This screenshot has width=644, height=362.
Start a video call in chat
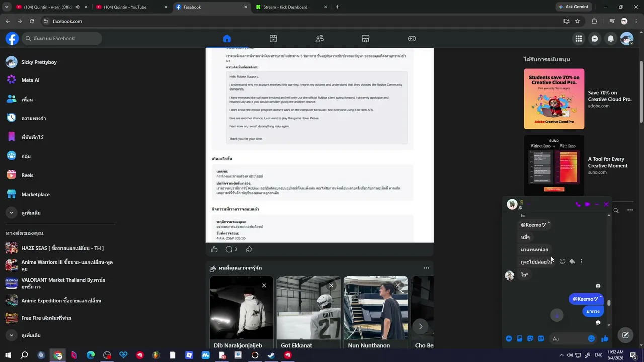point(587,204)
